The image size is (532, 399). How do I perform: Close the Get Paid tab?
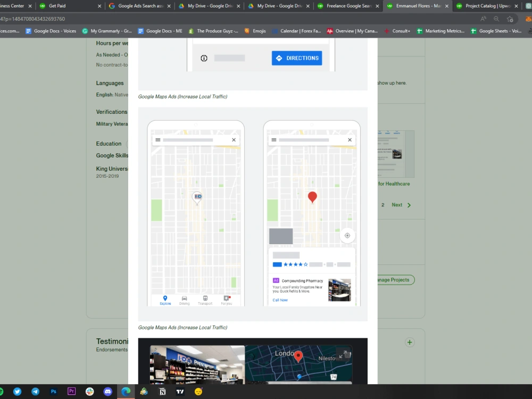click(x=99, y=6)
